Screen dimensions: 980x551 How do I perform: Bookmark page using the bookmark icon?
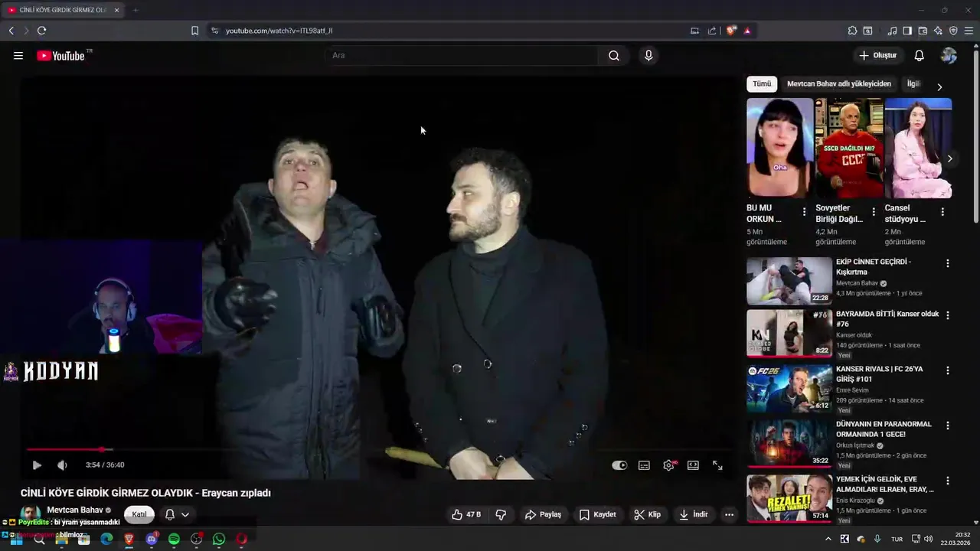(x=194, y=31)
